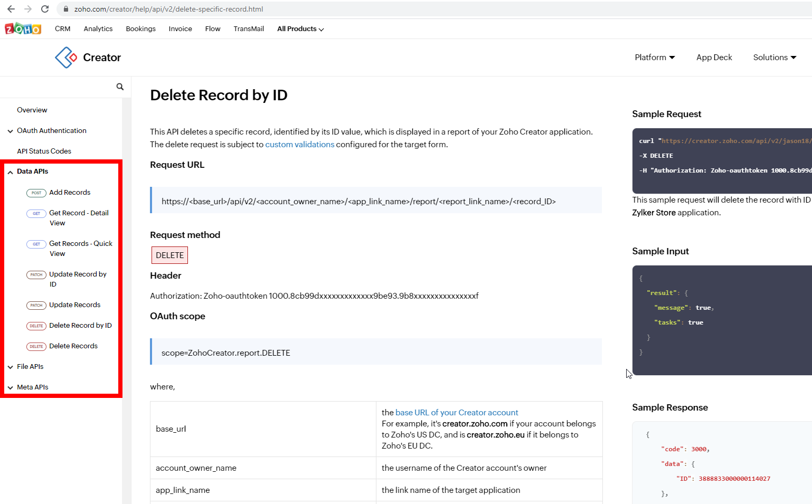Expand the OAuth Authentication section
The width and height of the screenshot is (812, 504).
[10, 131]
